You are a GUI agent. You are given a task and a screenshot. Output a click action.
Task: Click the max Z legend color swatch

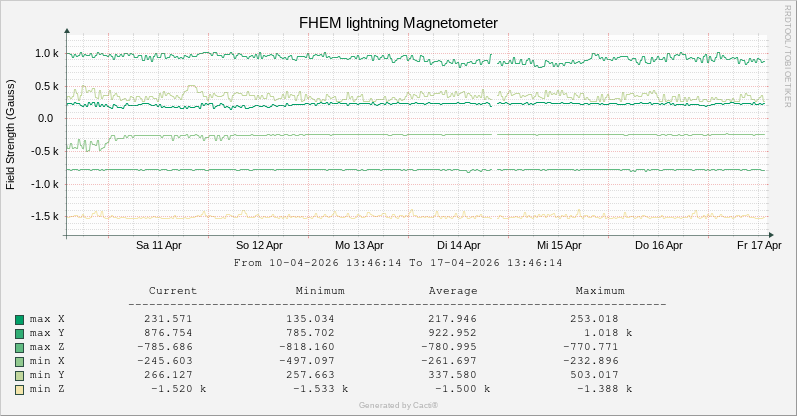pos(19,347)
